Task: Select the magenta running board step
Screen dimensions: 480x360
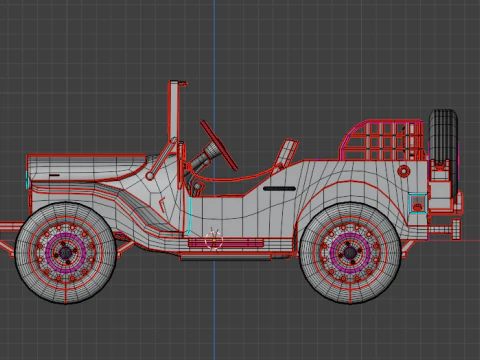Action: (226, 243)
